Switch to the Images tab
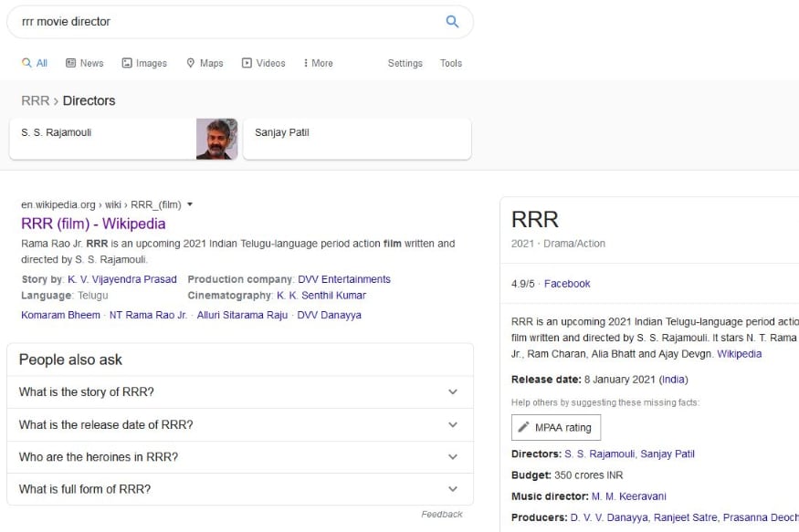The width and height of the screenshot is (799, 532). pyautogui.click(x=144, y=63)
